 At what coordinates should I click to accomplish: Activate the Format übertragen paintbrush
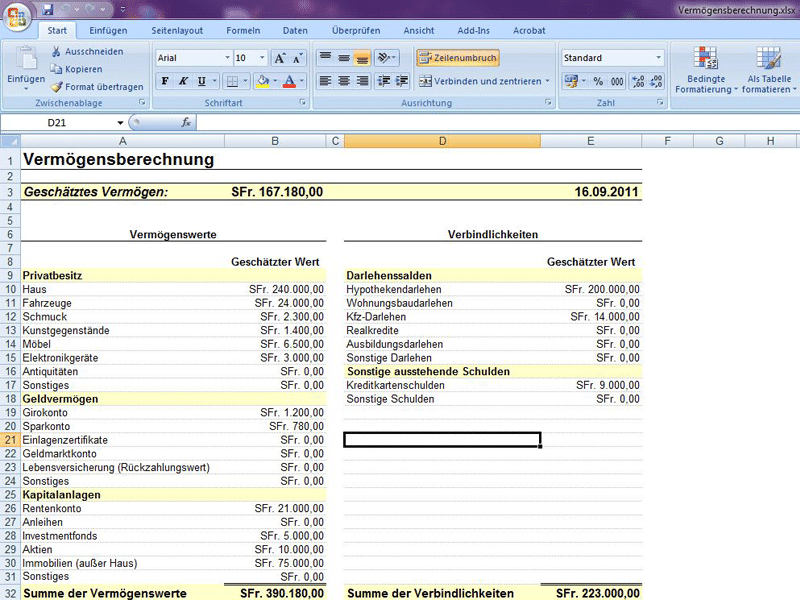coord(97,87)
